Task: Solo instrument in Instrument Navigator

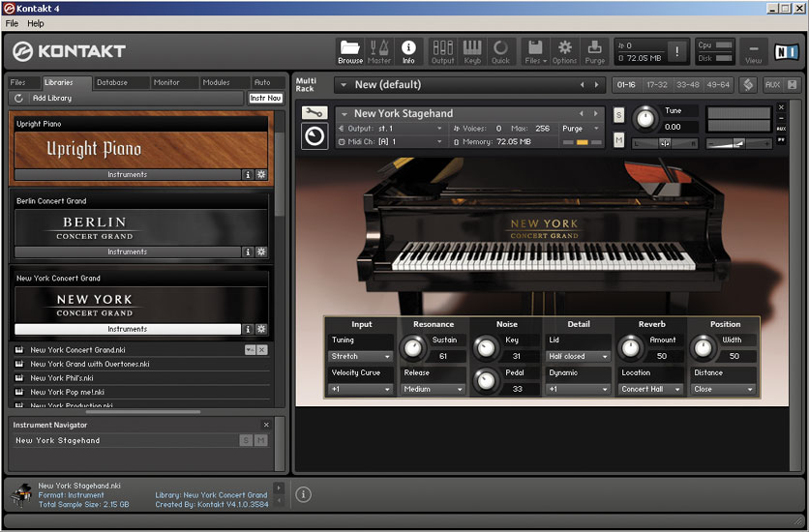Action: tap(246, 440)
